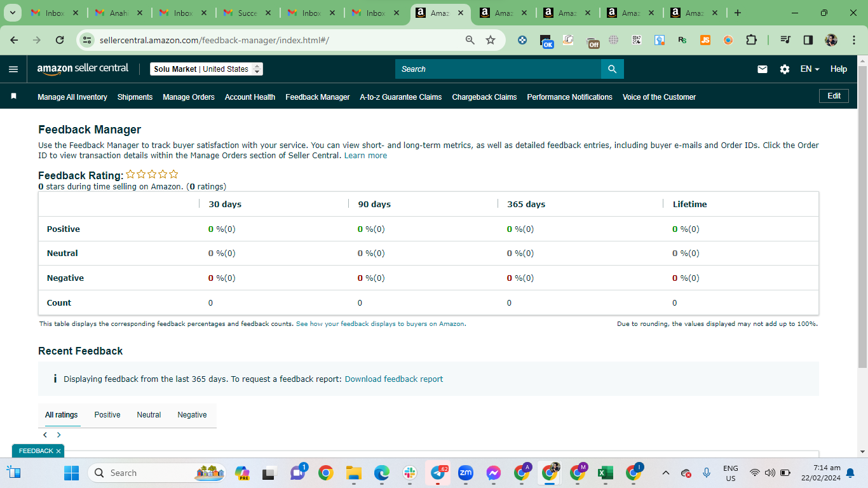
Task: Click the Edit button in navigation bar
Action: point(834,96)
